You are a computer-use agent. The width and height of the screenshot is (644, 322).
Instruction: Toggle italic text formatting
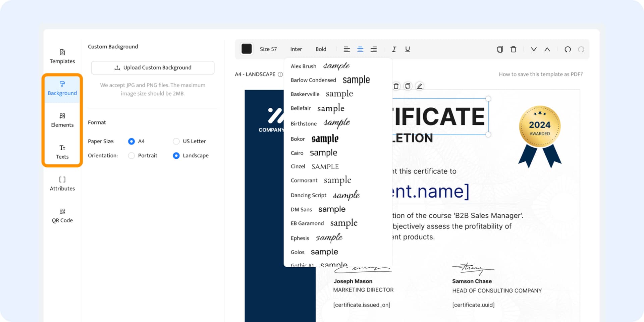click(x=394, y=49)
